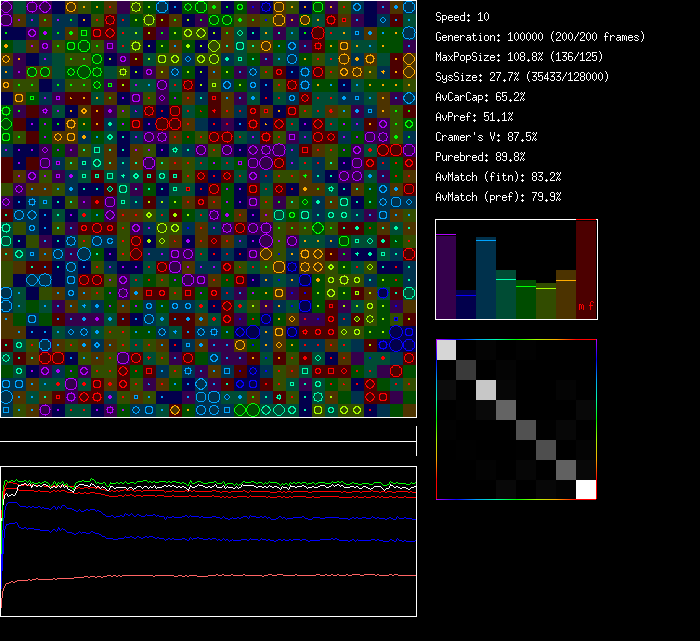Click the short dark navy histogram bar

click(466, 304)
